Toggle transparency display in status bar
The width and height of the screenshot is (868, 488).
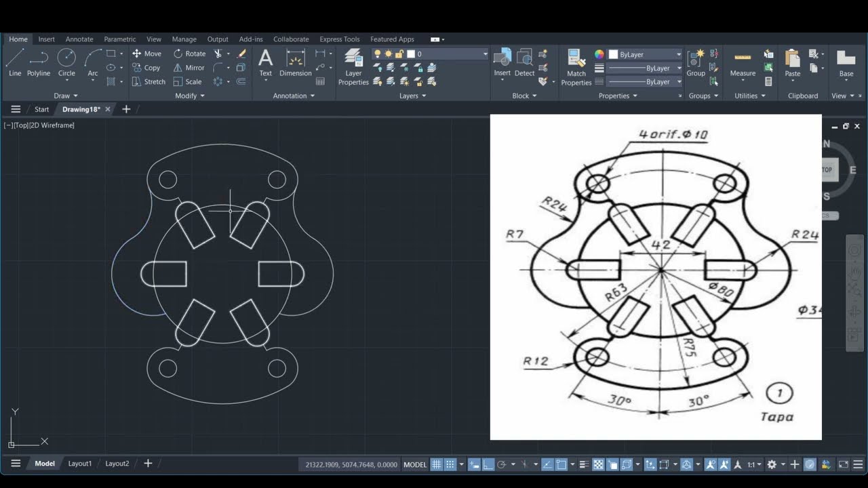coord(598,464)
